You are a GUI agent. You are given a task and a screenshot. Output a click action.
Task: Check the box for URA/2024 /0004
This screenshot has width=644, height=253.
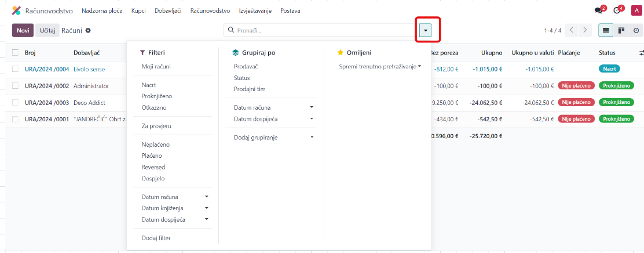(x=16, y=69)
